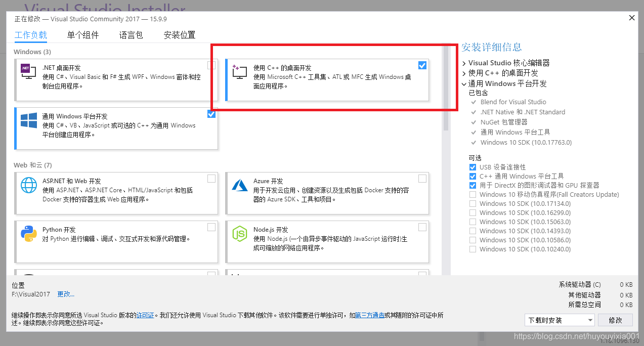
Task: Enable the .NET 桌面开发 workload checkbox
Action: (211, 65)
